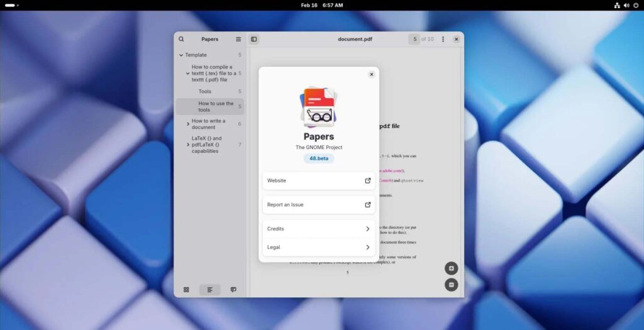Click the 48.beta version badge
The height and width of the screenshot is (330, 644).
tap(319, 158)
